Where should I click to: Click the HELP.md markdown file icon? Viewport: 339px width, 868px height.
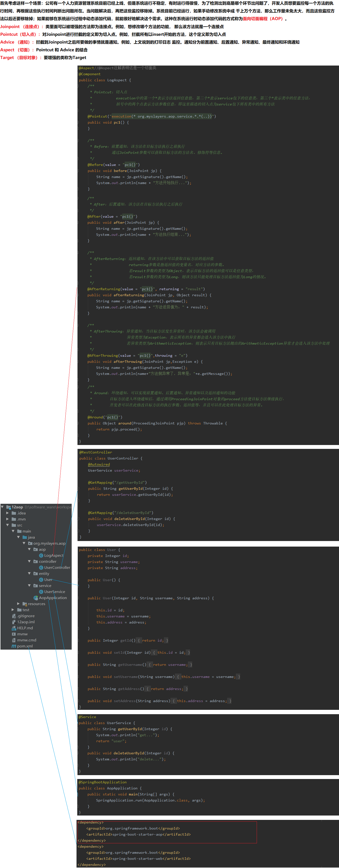tap(14, 628)
